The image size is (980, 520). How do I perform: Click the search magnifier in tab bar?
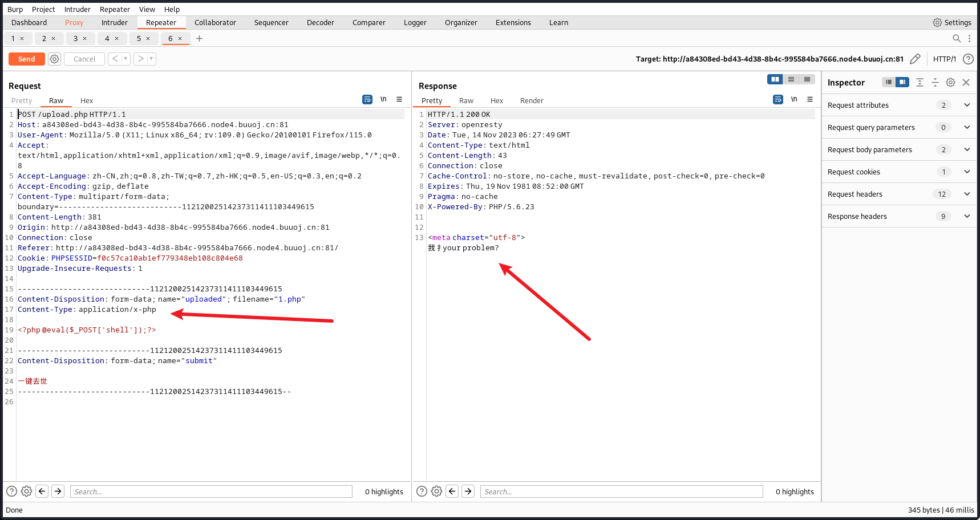(957, 38)
